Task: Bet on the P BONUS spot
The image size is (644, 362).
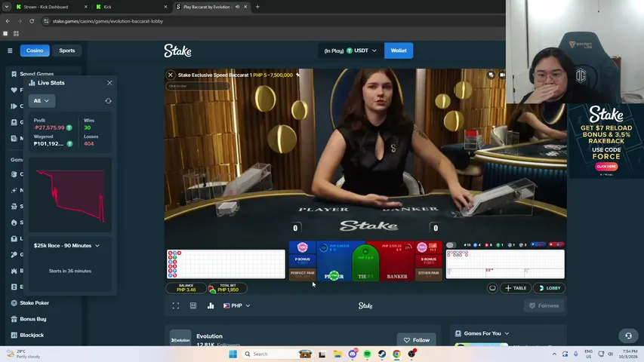Action: coord(302,261)
